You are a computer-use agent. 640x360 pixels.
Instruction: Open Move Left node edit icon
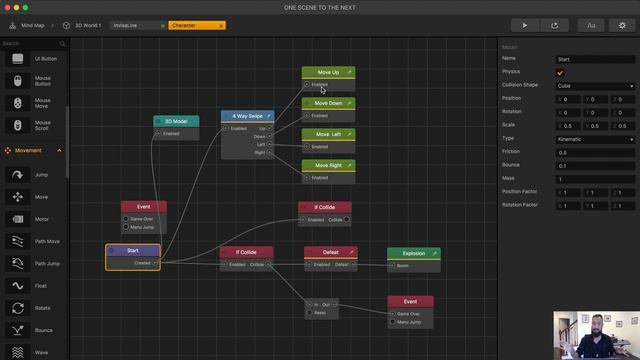(x=349, y=134)
